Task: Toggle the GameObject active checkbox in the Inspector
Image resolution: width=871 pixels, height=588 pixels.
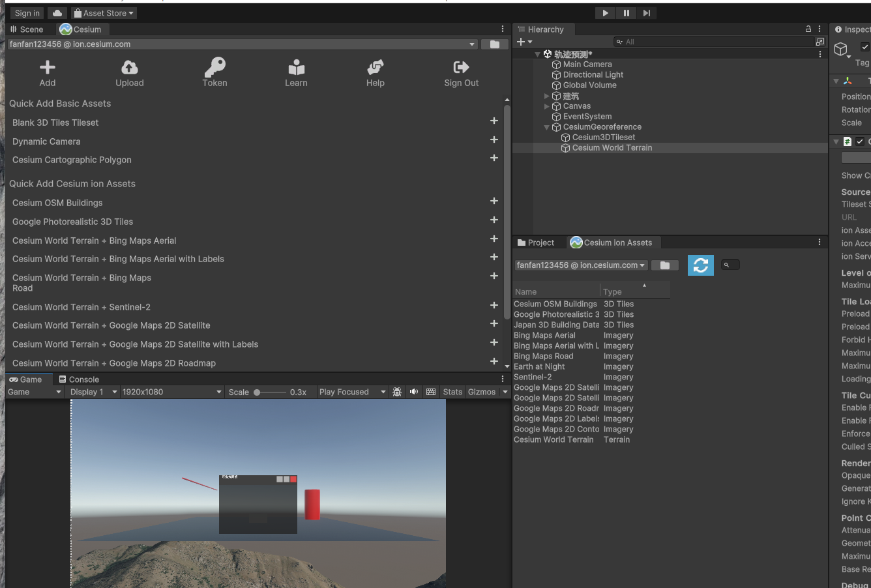Action: tap(865, 47)
